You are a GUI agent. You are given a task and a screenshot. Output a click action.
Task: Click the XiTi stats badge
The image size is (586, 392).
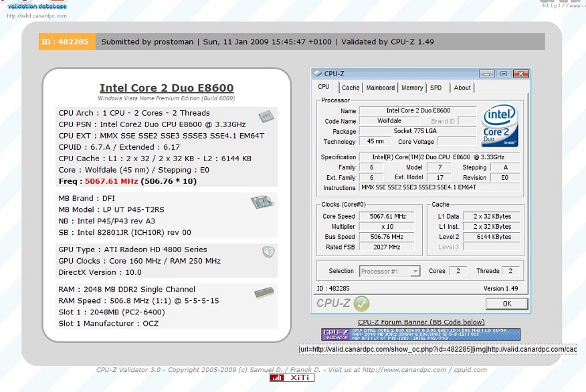pyautogui.click(x=292, y=378)
